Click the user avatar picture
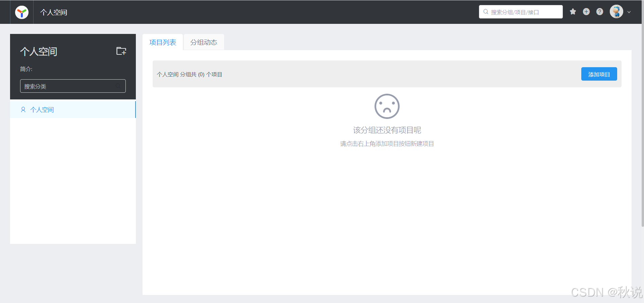Screen dimensions: 644x303 point(616,12)
